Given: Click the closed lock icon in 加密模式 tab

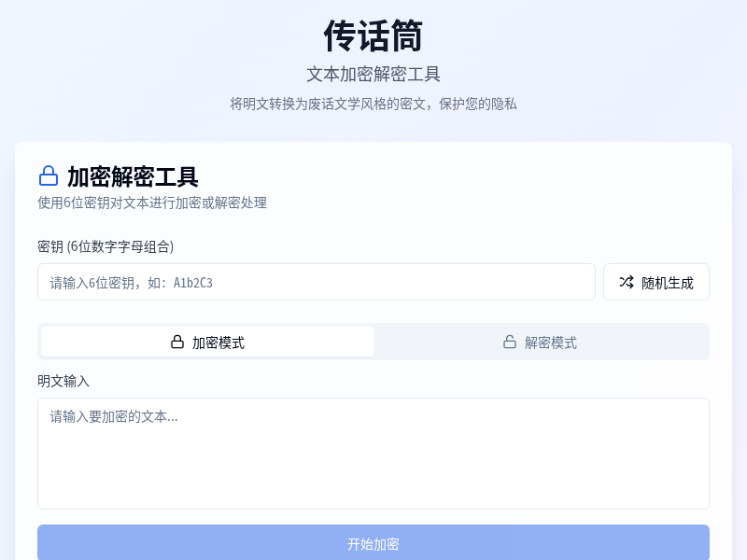Looking at the screenshot, I should pyautogui.click(x=177, y=342).
